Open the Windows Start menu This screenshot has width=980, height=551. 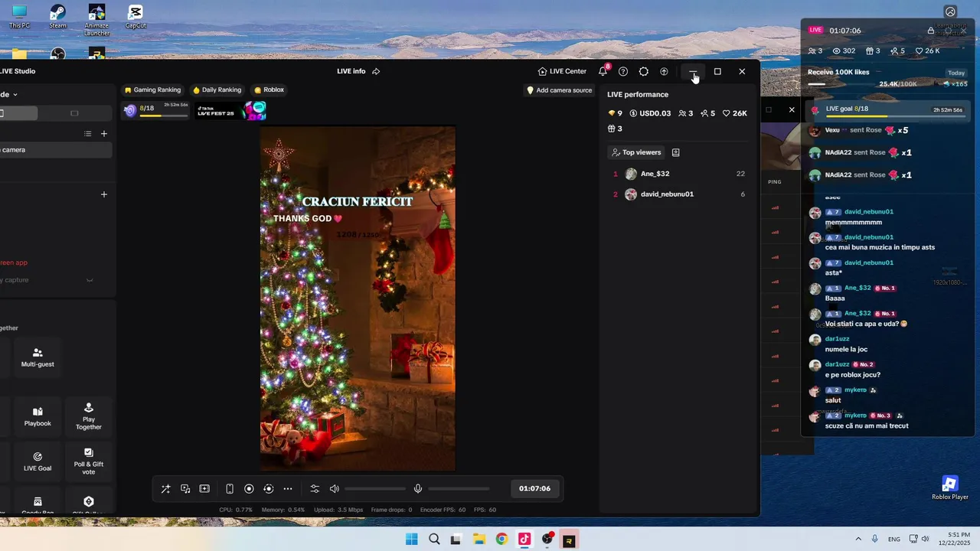(x=411, y=539)
